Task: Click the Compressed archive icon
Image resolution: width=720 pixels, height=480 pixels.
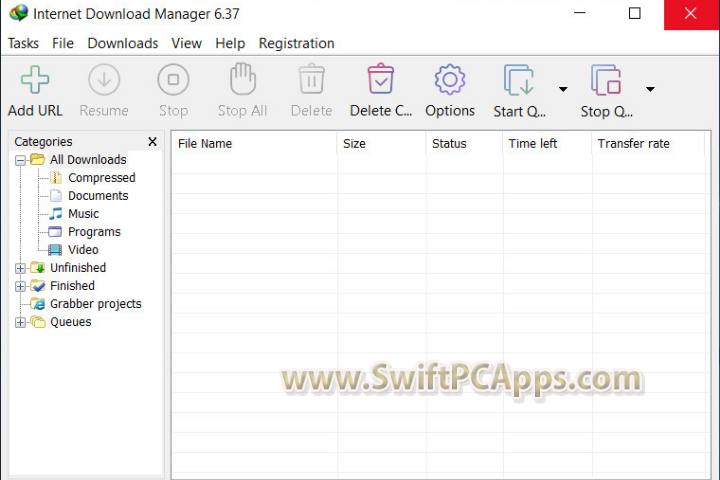Action: [56, 178]
